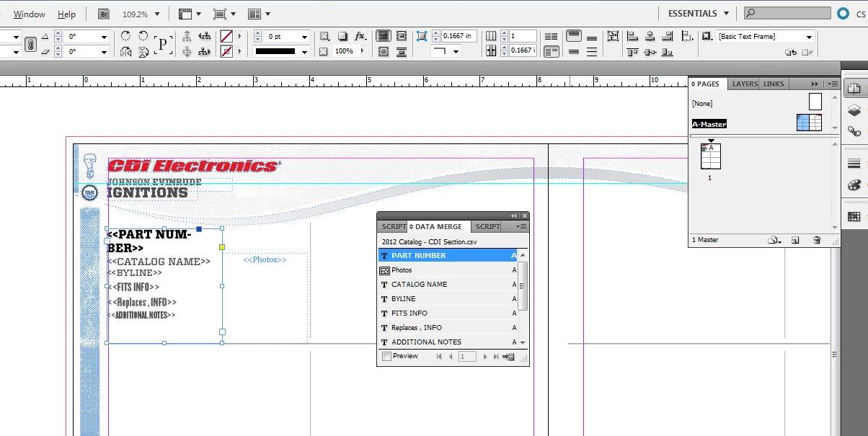Viewport: 868px width, 436px height.
Task: Open Data Merge panel flyout menu
Action: [x=521, y=226]
